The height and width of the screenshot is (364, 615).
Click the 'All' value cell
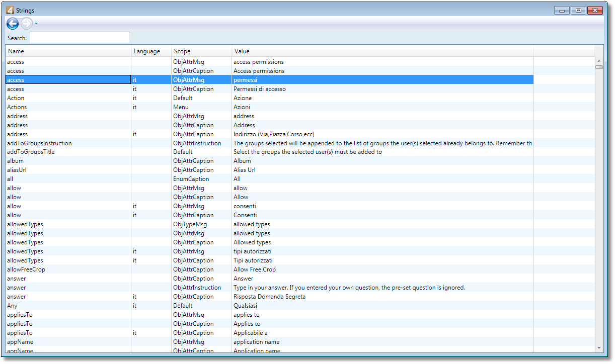point(382,179)
